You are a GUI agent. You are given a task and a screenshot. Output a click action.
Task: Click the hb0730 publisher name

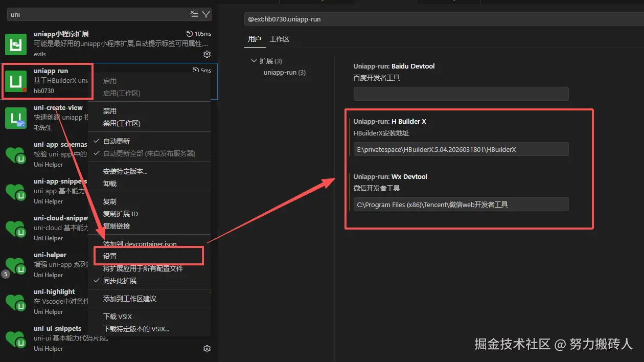(x=44, y=91)
